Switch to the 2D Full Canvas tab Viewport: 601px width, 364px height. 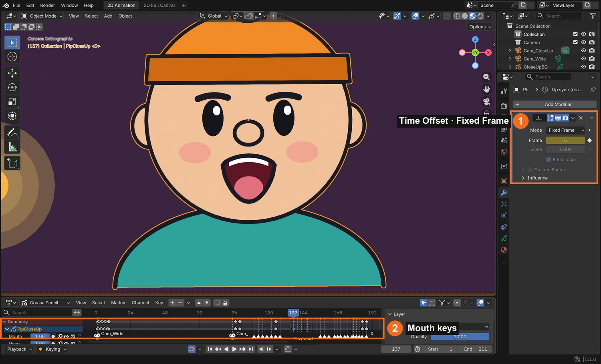coord(159,5)
